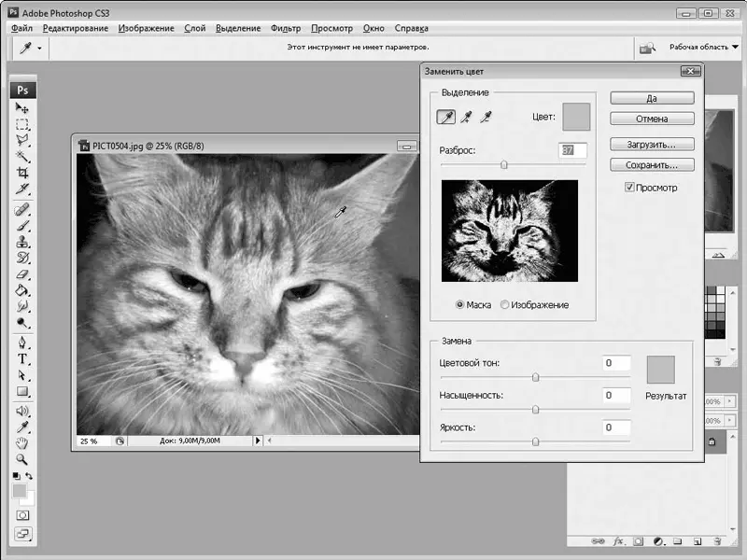Viewport: 747px width, 560px height.
Task: Open the Результат color swatch
Action: click(661, 369)
